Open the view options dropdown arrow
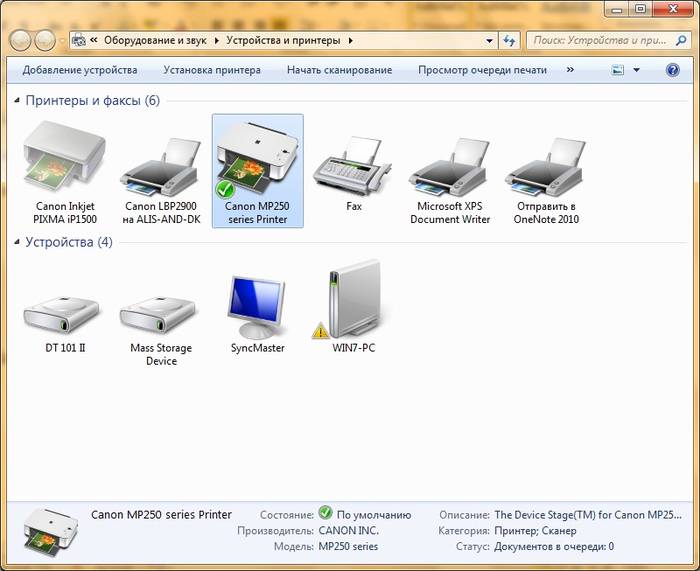Viewport: 700px width, 571px height. click(637, 70)
